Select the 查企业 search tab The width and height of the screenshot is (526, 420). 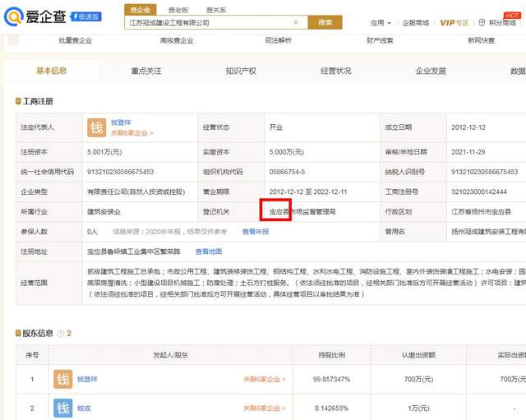click(141, 10)
